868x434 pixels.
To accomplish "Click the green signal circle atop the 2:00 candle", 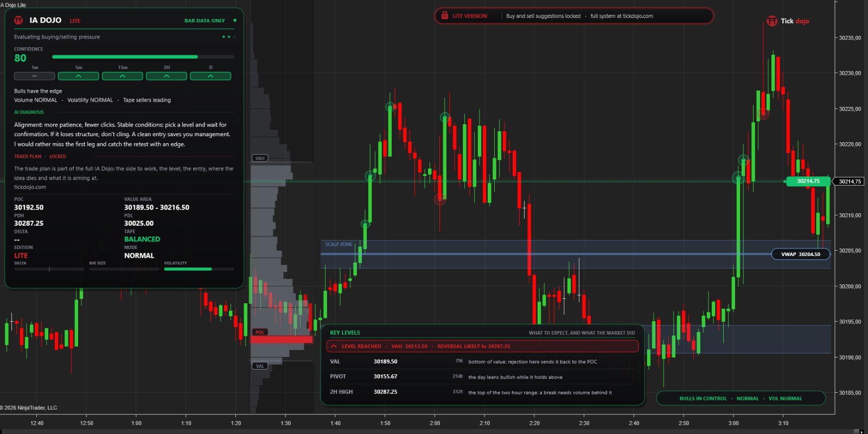I will [445, 117].
